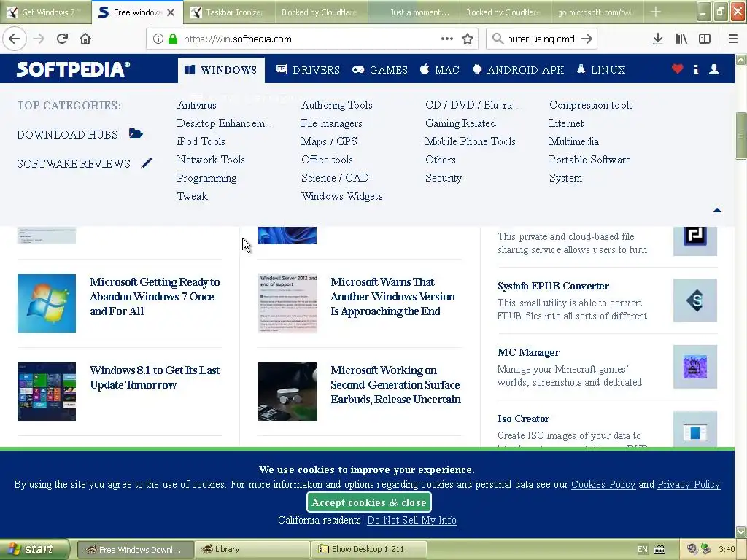
Task: Click the scrollbar down arrow
Action: pos(740,532)
